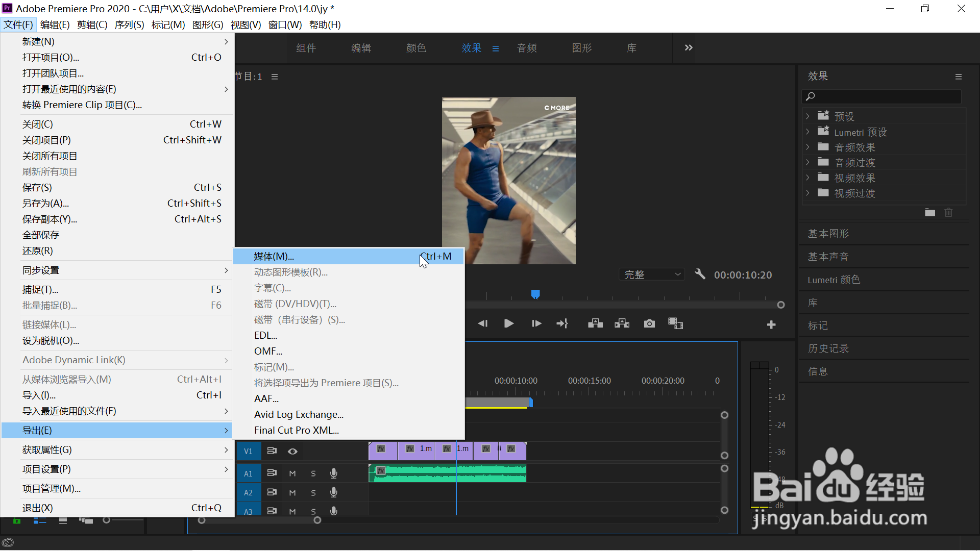Show more workspaces with double chevron

click(689, 47)
